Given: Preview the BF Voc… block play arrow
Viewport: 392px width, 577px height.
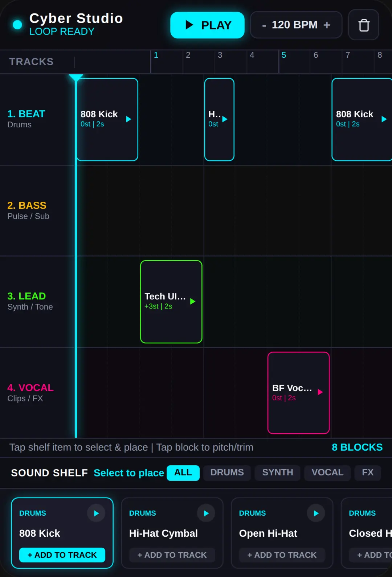Looking at the screenshot, I should tap(320, 392).
